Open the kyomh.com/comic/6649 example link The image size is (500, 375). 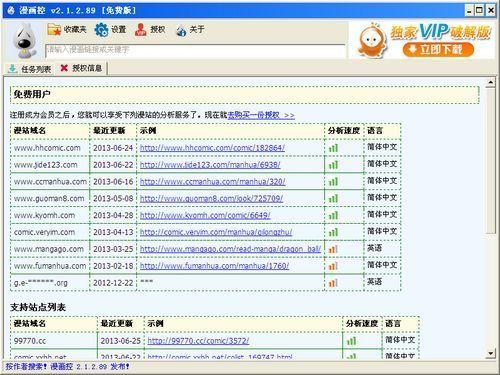pyautogui.click(x=205, y=215)
